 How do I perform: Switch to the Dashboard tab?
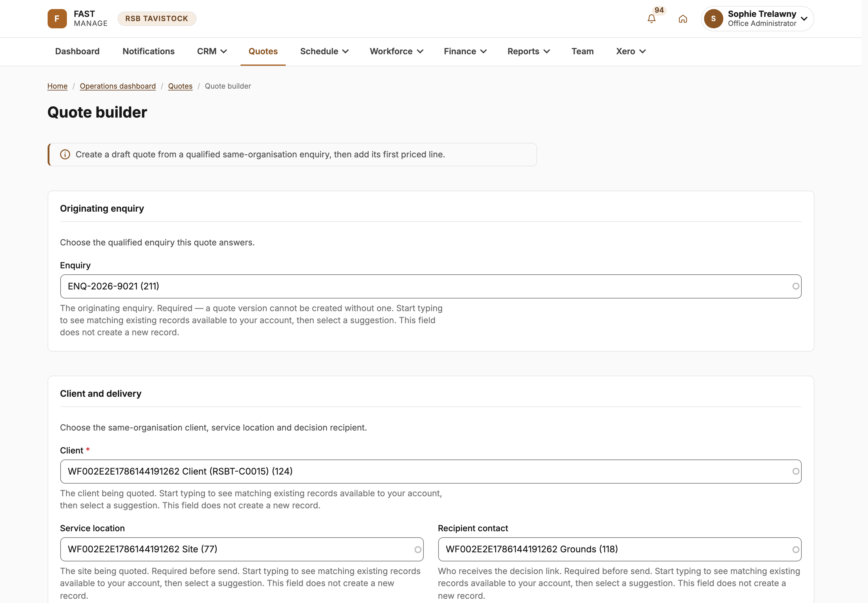77,51
